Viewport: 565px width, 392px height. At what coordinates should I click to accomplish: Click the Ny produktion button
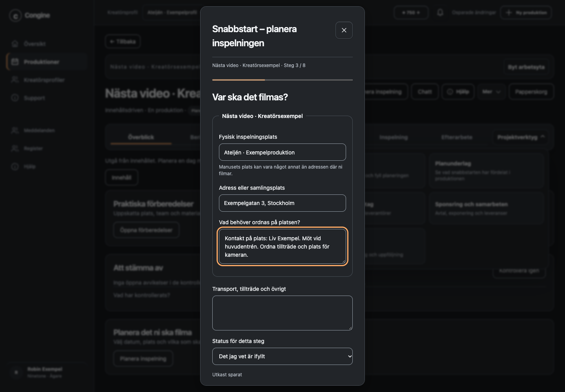(526, 13)
